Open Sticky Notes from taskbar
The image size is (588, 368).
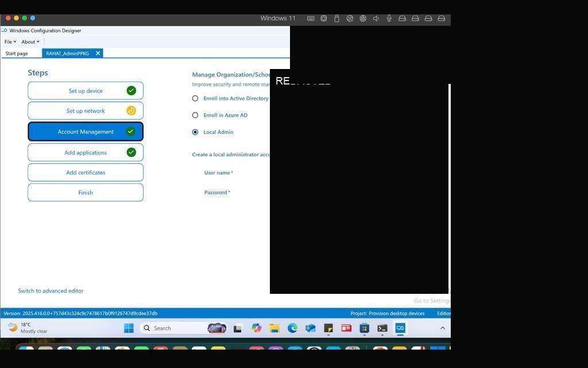[328, 328]
